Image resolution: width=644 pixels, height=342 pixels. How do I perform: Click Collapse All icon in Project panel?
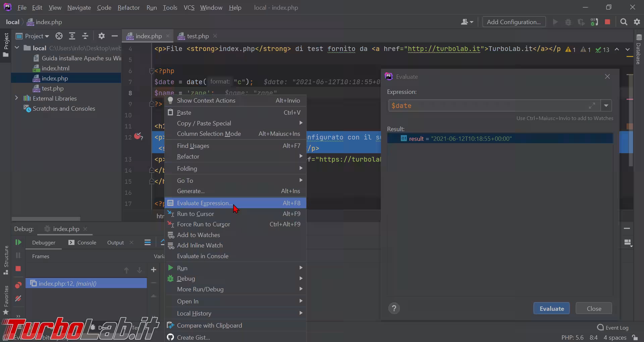(x=85, y=36)
